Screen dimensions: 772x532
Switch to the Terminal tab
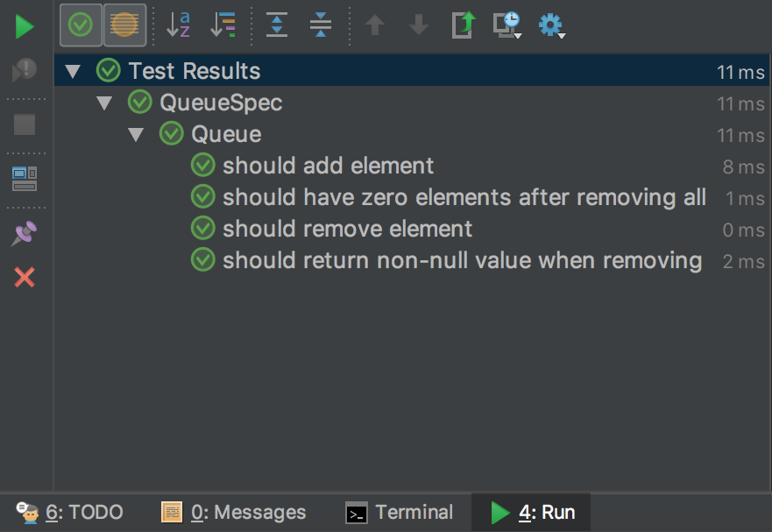click(x=400, y=513)
